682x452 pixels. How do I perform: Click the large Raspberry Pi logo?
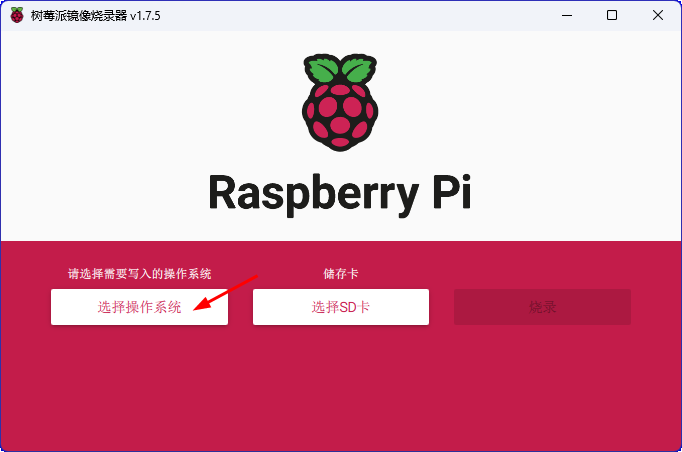coord(340,103)
